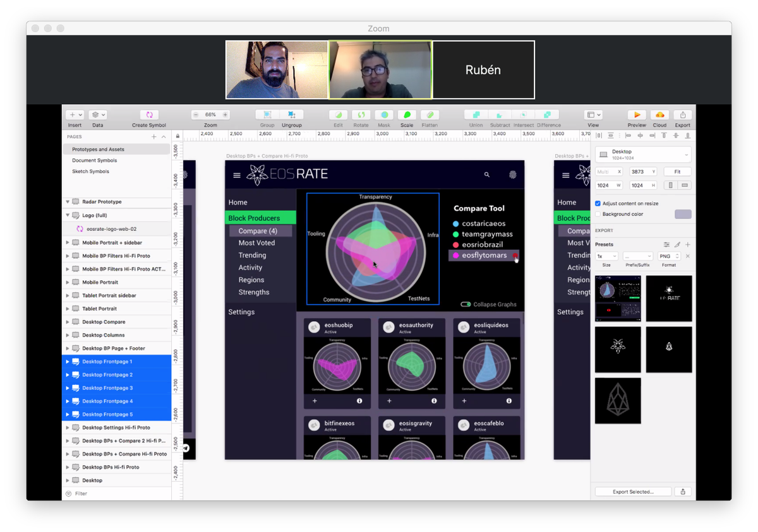Image resolution: width=758 pixels, height=532 pixels.
Task: Click the Y position field showing 3873
Action: coord(644,172)
